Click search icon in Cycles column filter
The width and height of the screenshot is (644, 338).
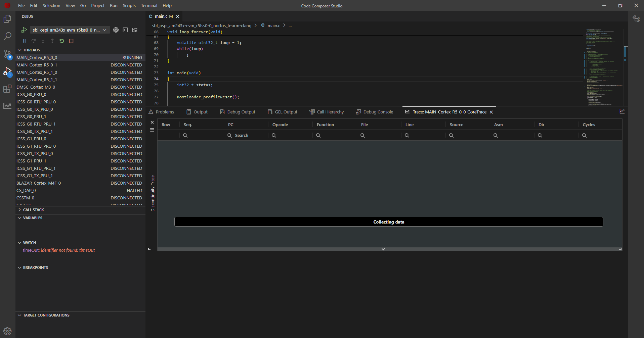[584, 135]
